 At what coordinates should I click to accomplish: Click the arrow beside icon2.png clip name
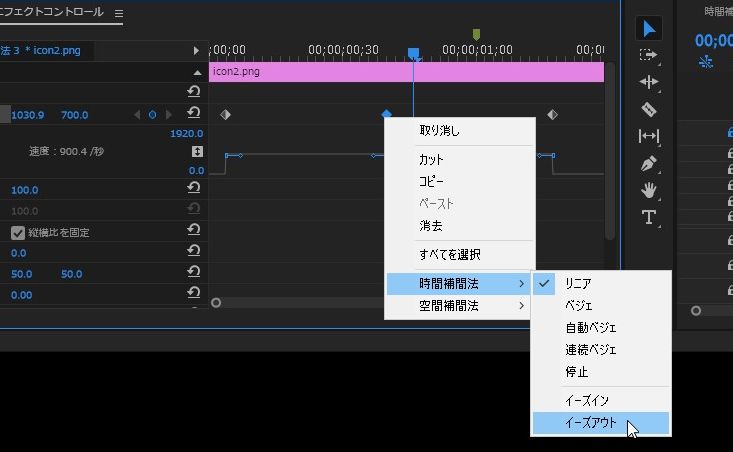pos(196,50)
